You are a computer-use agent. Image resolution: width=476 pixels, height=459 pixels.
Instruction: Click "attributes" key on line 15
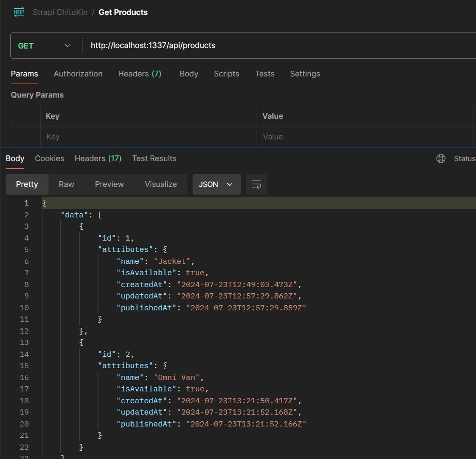pyautogui.click(x=125, y=366)
